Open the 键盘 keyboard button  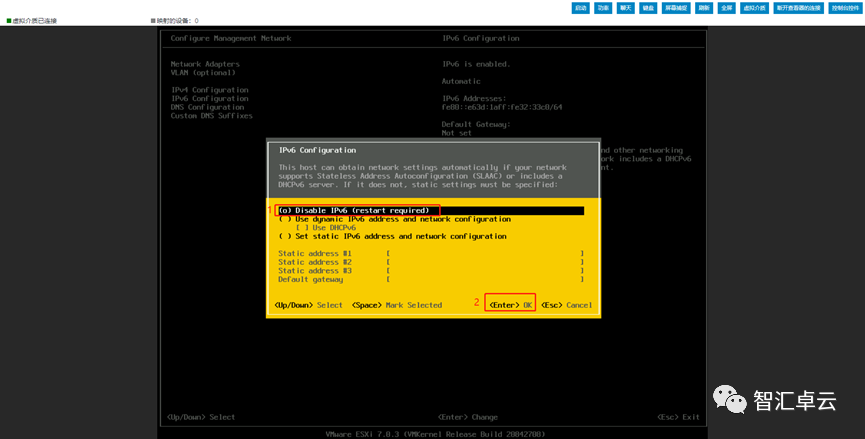648,8
